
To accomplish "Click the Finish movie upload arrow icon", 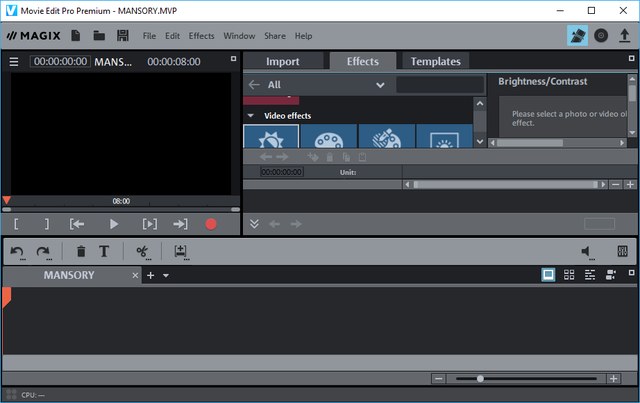I will (x=625, y=35).
